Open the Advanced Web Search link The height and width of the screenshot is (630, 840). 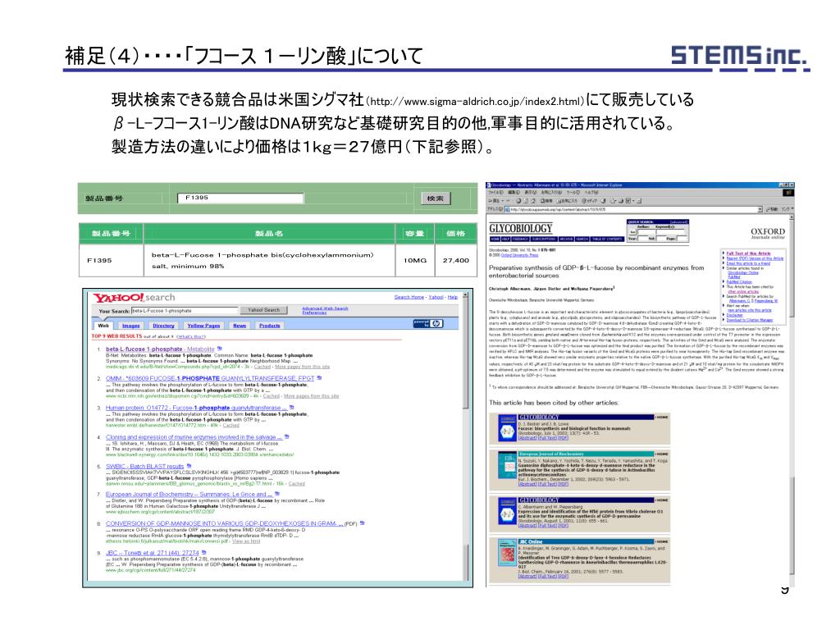click(325, 308)
